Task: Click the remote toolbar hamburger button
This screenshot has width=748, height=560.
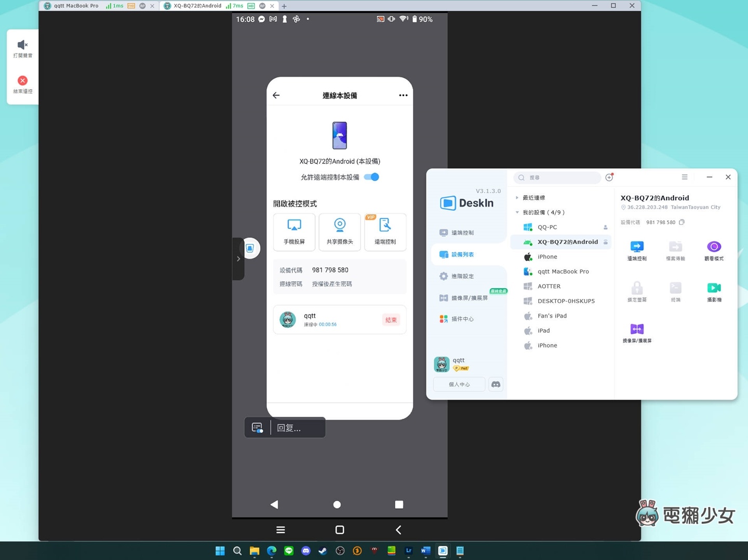Action: 280,530
